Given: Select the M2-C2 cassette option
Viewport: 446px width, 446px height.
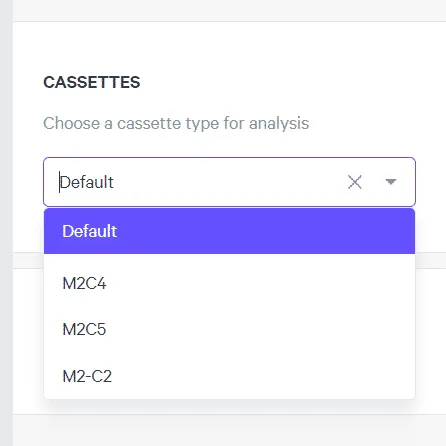Looking at the screenshot, I should click(x=229, y=376).
